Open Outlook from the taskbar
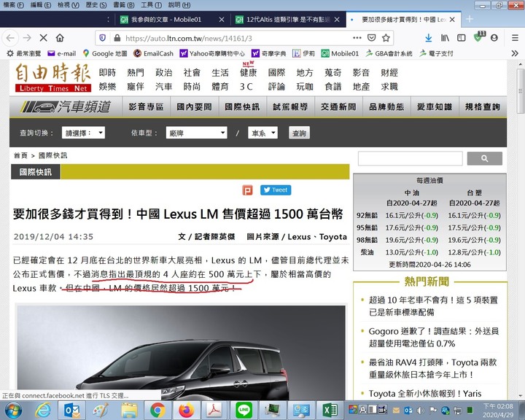525x420 pixels. click(x=72, y=411)
